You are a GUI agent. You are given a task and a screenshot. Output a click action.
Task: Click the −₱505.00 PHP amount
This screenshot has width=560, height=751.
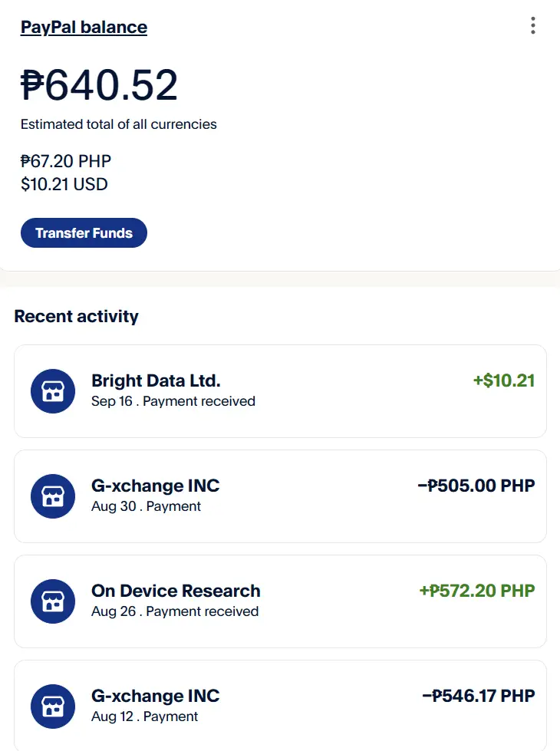pyautogui.click(x=476, y=486)
